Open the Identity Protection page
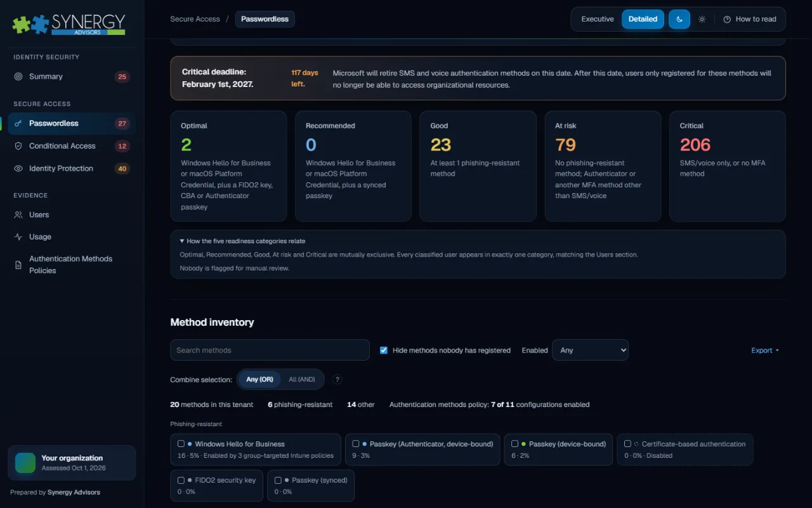Screen dimensions: 812x508 coord(72,168)
